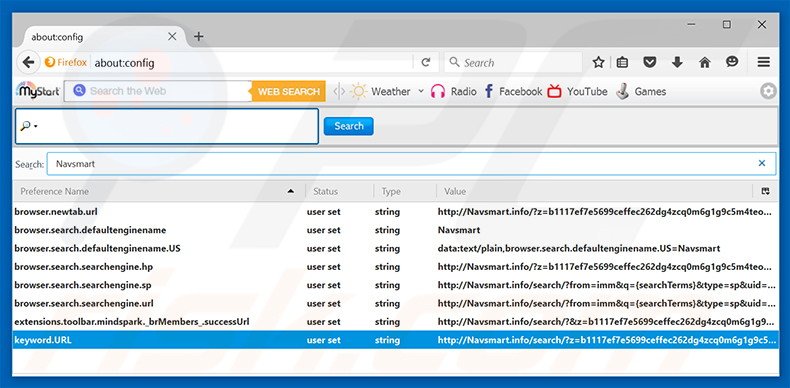The image size is (790, 388).
Task: Sort by Value column header
Action: coord(595,191)
